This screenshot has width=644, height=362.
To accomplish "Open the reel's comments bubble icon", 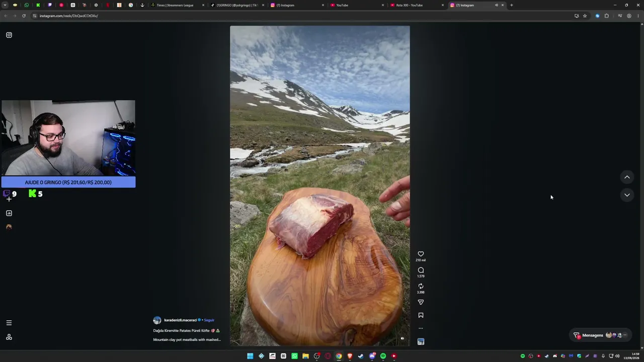I will (x=421, y=270).
